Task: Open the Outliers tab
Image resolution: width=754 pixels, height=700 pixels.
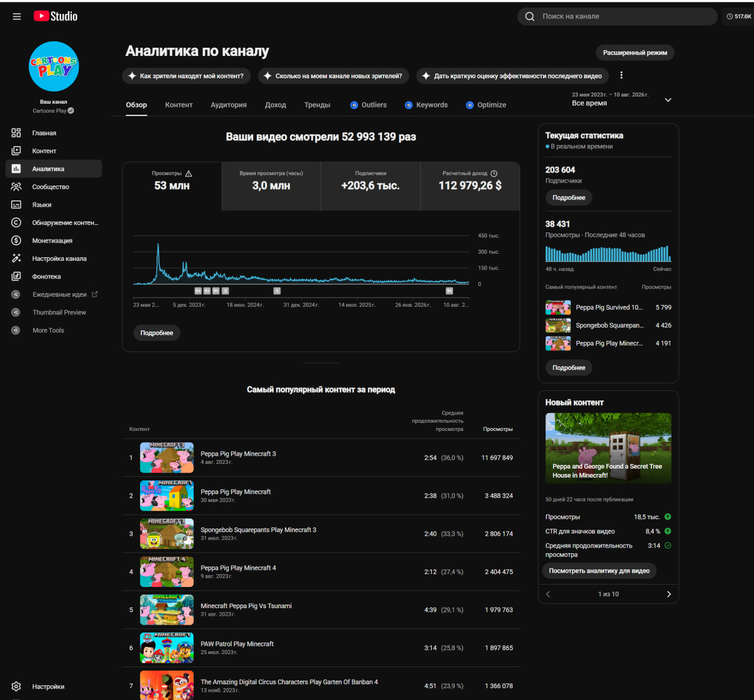Action: (368, 105)
